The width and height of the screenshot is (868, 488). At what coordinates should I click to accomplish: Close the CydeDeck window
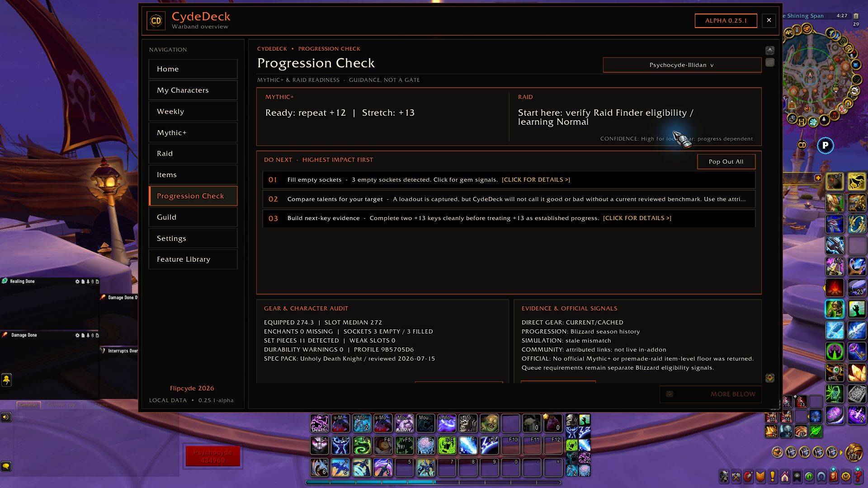pyautogui.click(x=769, y=21)
